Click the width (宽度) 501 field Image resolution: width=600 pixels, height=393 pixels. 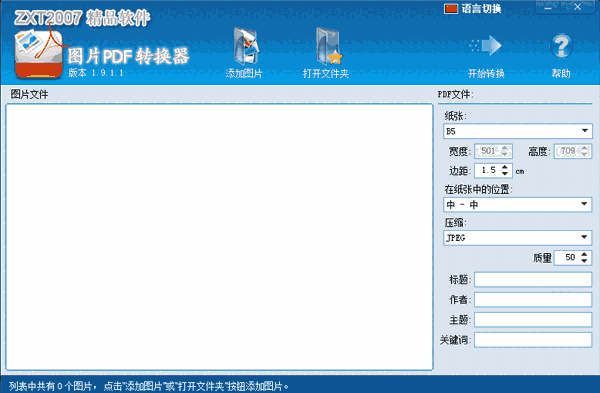coord(493,151)
